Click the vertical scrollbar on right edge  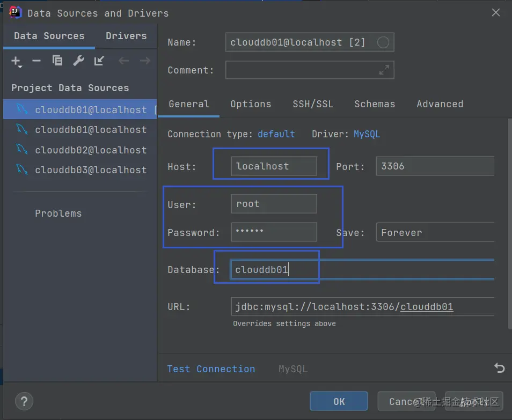coord(510,224)
